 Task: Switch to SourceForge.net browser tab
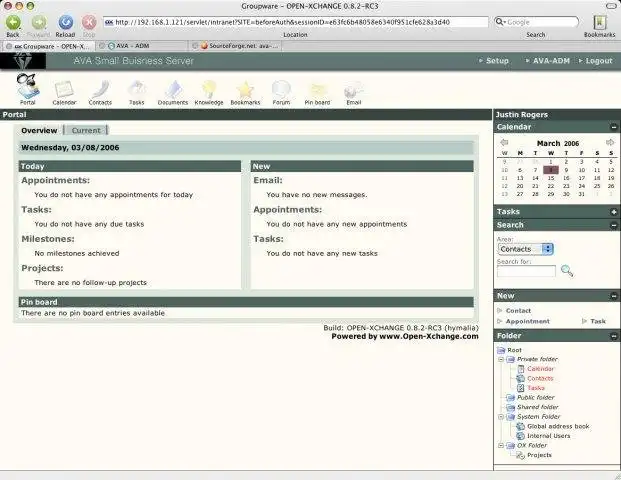[236, 46]
